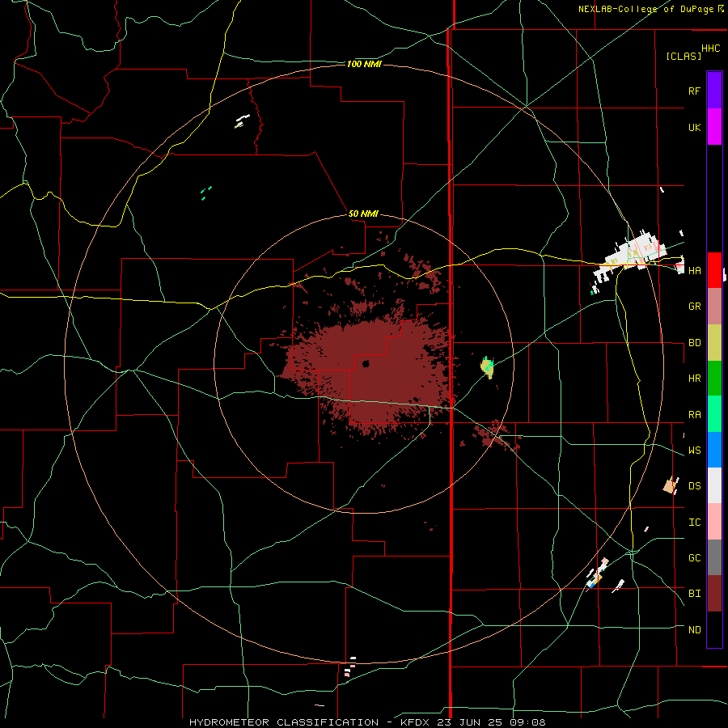Click the "RA" legend label
The width and height of the screenshot is (728, 728).
[x=694, y=415]
